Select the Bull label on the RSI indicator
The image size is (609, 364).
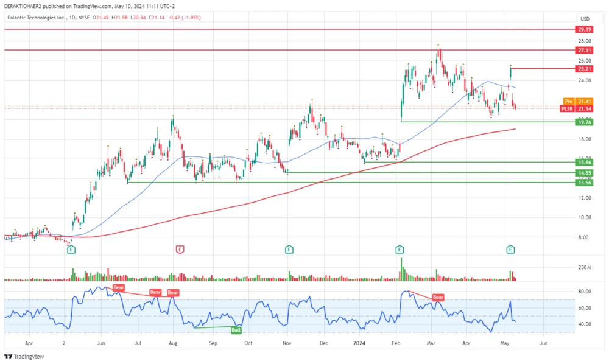tap(235, 329)
